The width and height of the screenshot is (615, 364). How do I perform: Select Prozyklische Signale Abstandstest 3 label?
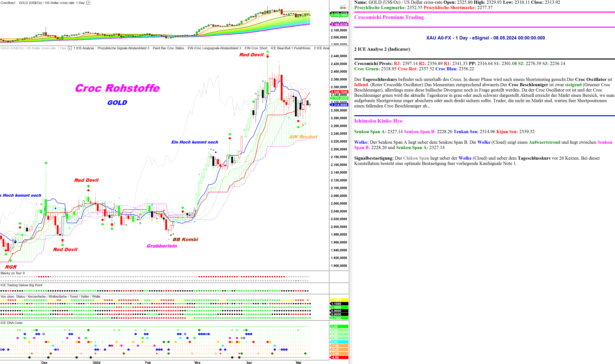click(123, 48)
